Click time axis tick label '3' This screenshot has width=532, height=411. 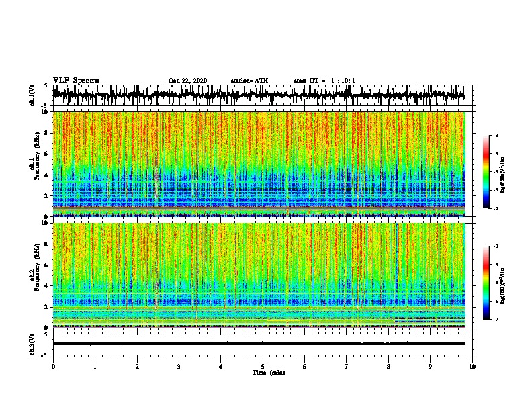click(x=179, y=367)
